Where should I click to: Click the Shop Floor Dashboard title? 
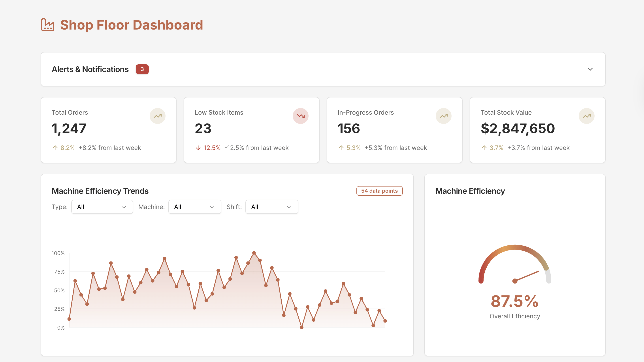132,25
